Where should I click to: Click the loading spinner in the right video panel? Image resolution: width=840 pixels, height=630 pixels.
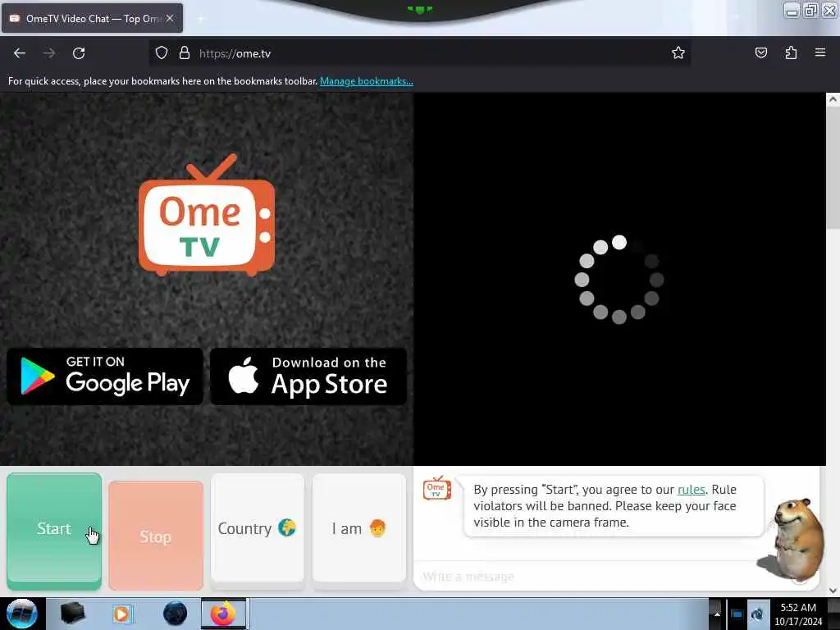coord(619,279)
